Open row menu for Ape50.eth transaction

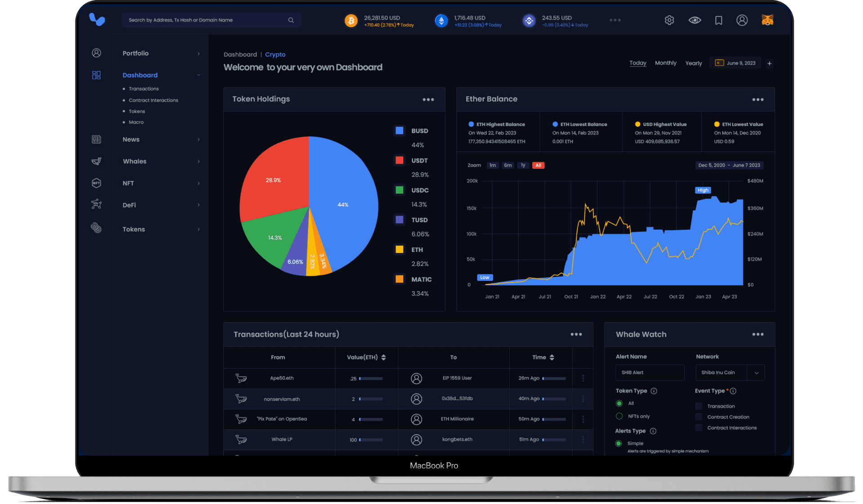[x=583, y=378]
